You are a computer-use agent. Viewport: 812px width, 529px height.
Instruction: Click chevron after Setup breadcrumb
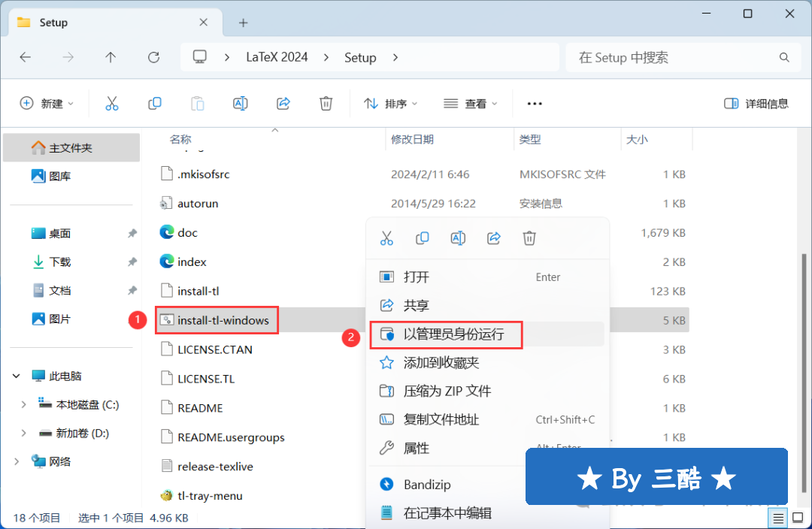tap(395, 57)
